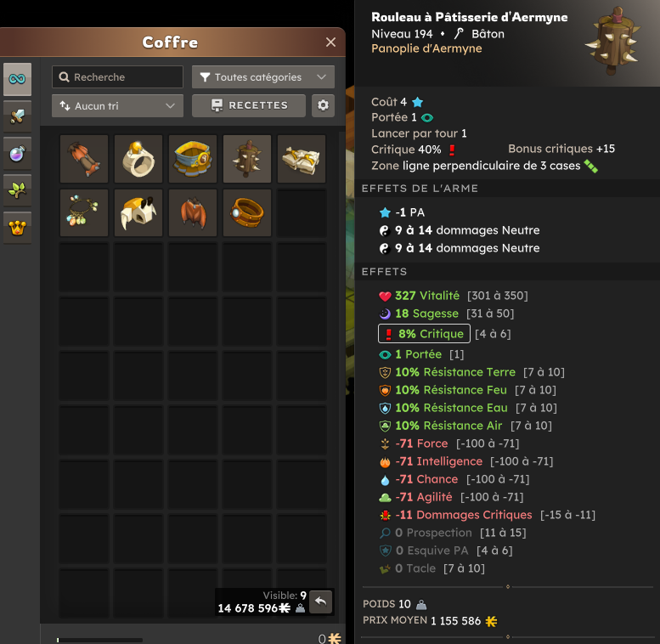The image size is (660, 644).
Task: Select the skull helmet item
Action: [138, 213]
